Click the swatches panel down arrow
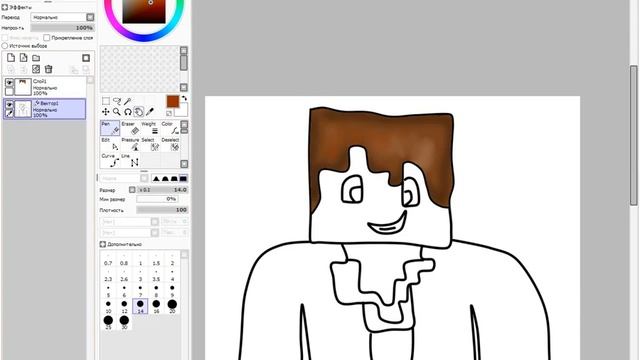 click(184, 87)
